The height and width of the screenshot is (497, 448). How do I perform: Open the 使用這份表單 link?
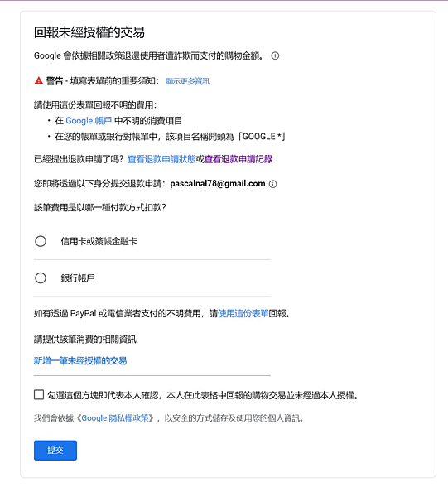243,314
